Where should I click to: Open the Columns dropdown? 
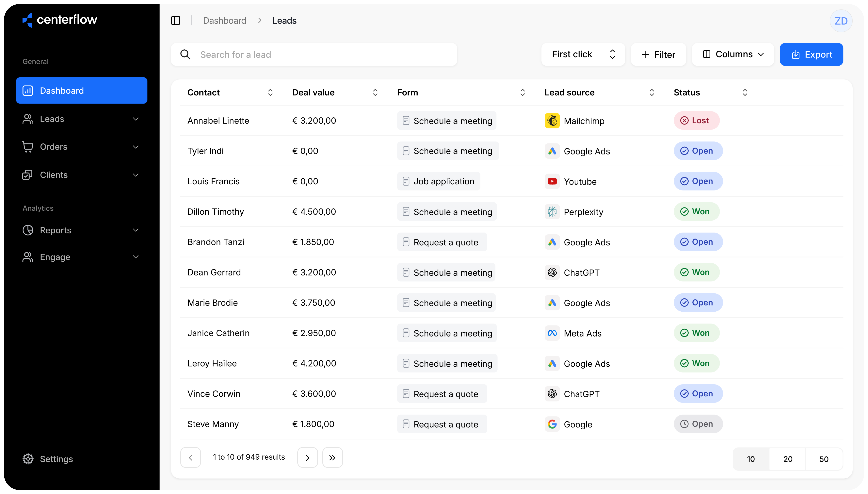click(x=733, y=54)
